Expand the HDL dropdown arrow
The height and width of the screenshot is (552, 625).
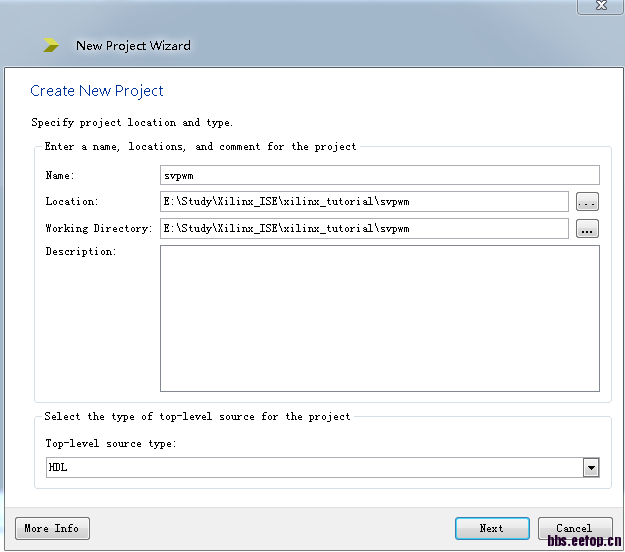[591, 467]
